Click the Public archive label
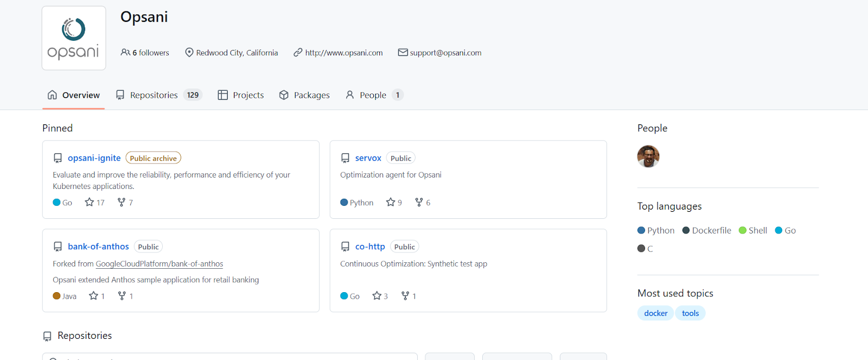This screenshot has width=868, height=360. tap(154, 158)
